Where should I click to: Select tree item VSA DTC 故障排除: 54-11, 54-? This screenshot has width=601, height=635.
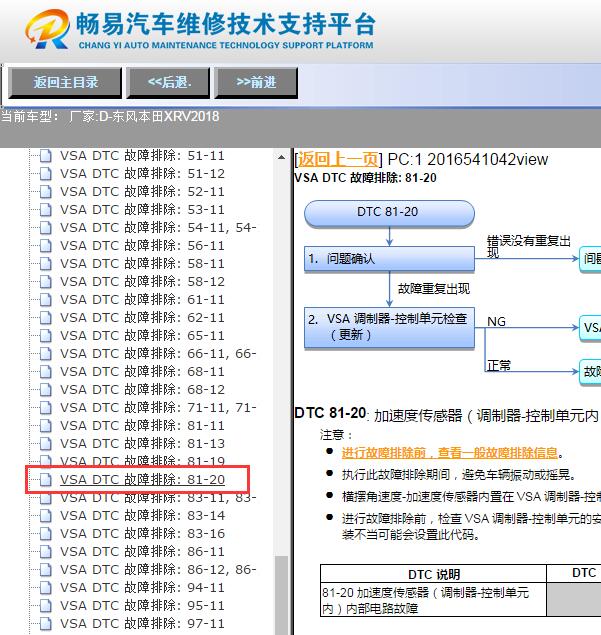tap(158, 228)
